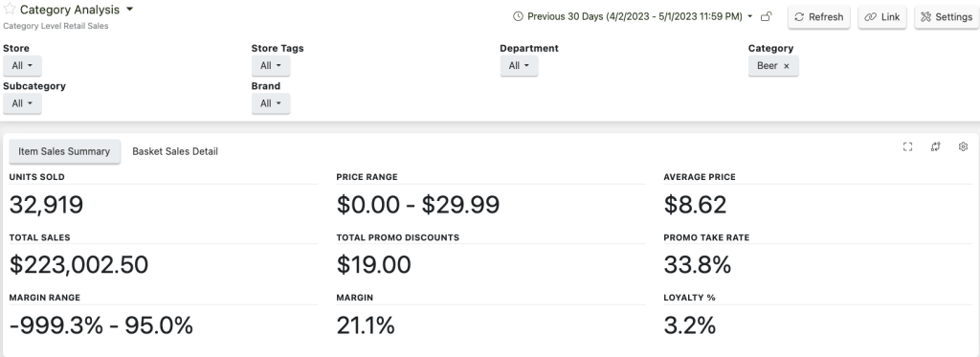Open the Settings button with tools icon
This screenshot has width=980, height=357.
point(947,17)
